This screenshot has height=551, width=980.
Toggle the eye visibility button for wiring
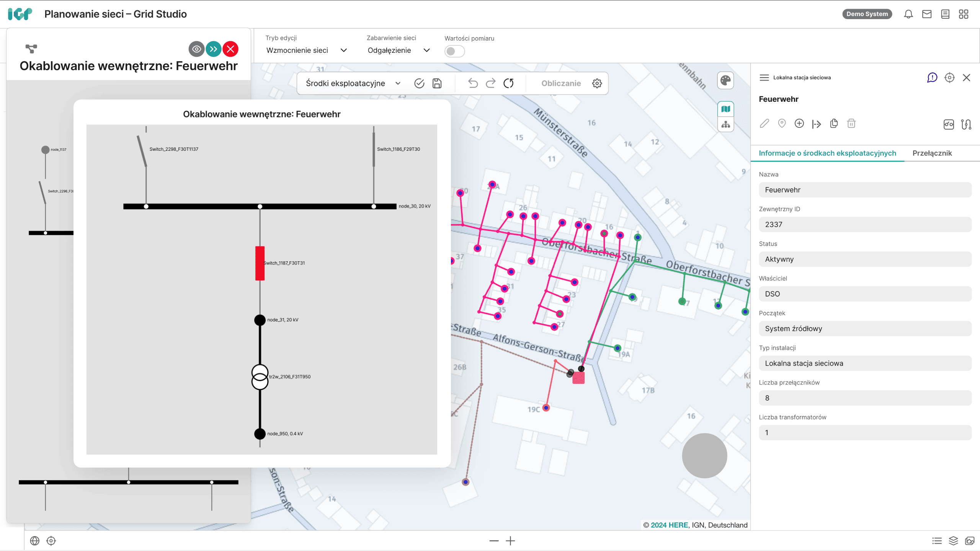click(196, 49)
